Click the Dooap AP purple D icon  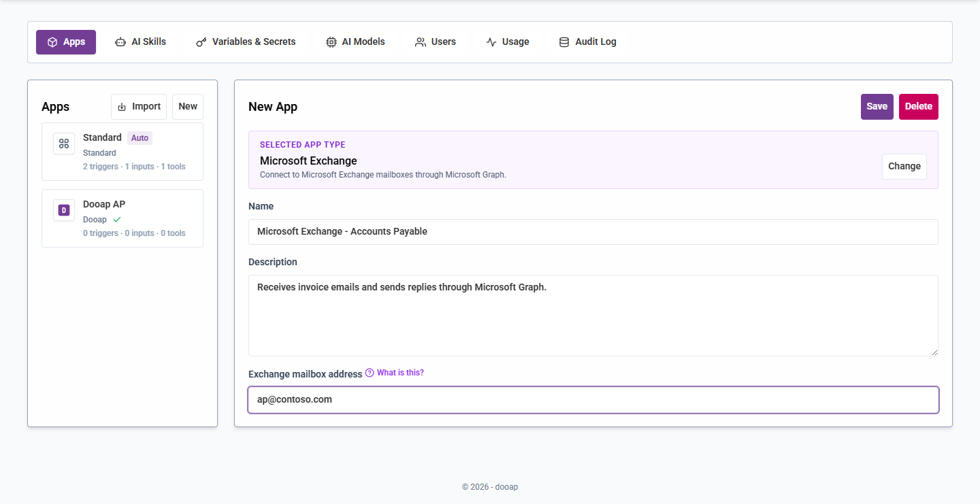[x=64, y=210]
